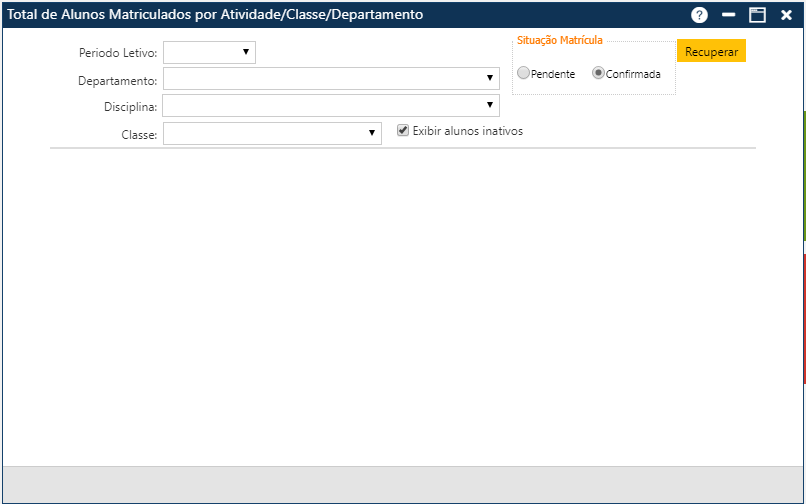The width and height of the screenshot is (806, 504).
Task: Select the Pendente radio button
Action: click(x=523, y=73)
